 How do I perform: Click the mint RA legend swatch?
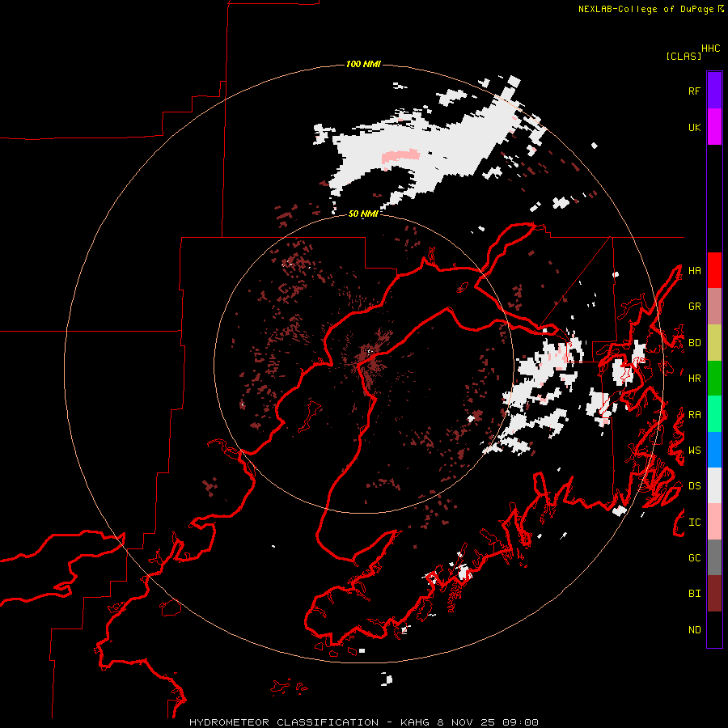coord(714,413)
